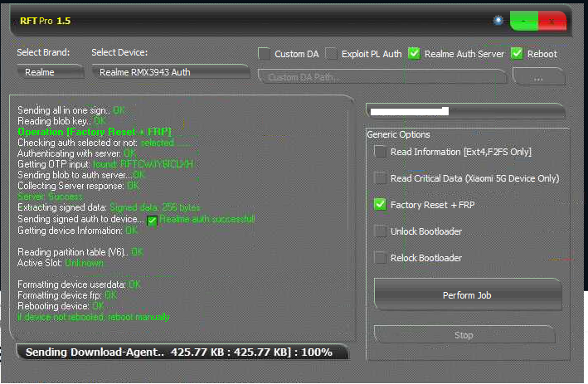This screenshot has width=588, height=384.
Task: Check the Relock Bootloader box
Action: pyautogui.click(x=381, y=258)
